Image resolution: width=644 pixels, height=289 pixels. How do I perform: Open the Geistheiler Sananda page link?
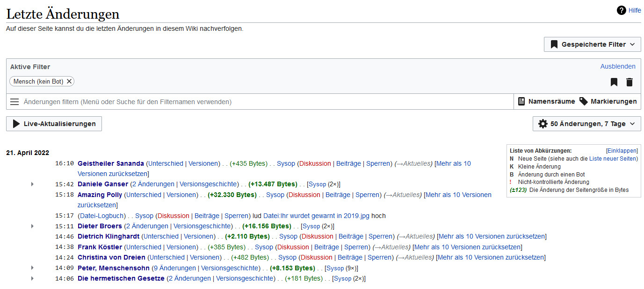[x=110, y=163]
